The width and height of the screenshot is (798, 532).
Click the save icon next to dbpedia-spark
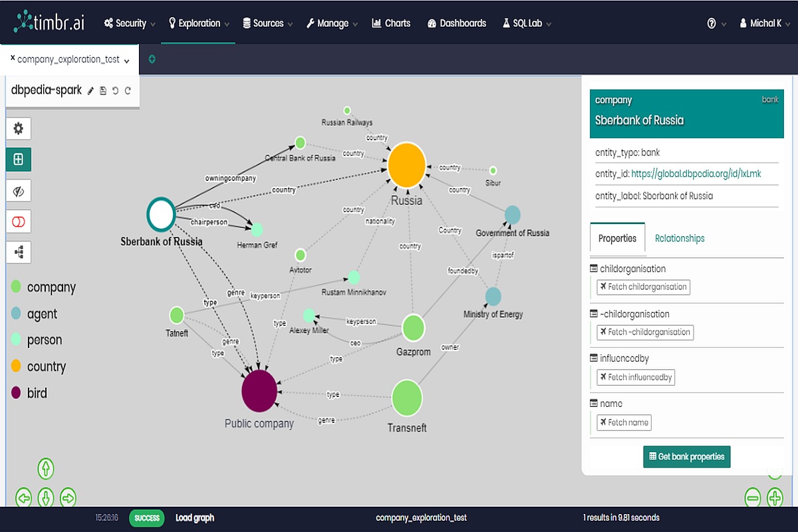103,90
